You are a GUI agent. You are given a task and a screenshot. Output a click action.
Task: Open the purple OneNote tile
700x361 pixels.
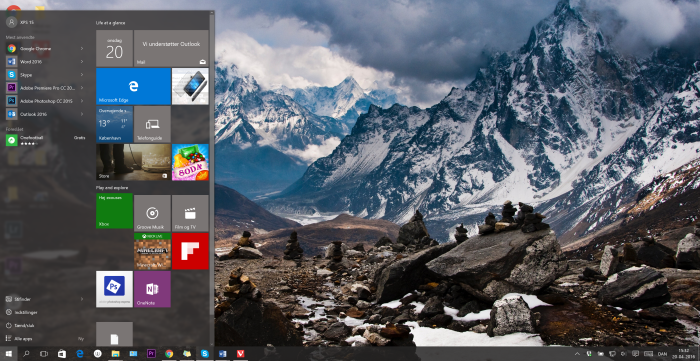click(x=152, y=289)
